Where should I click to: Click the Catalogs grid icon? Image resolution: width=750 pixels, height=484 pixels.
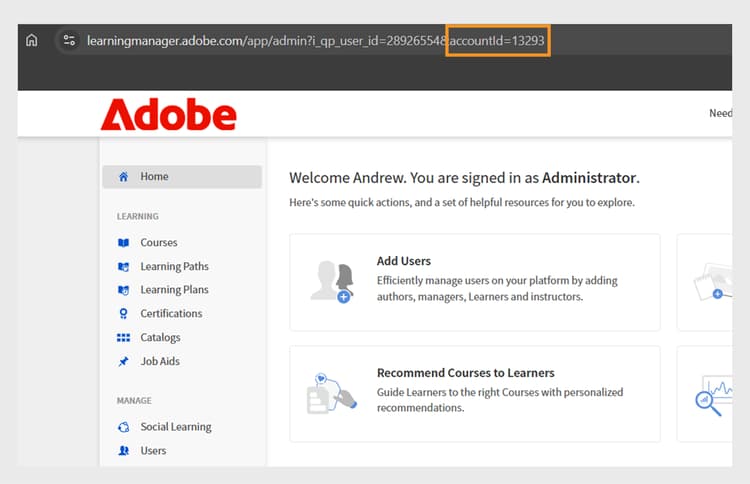(x=123, y=338)
